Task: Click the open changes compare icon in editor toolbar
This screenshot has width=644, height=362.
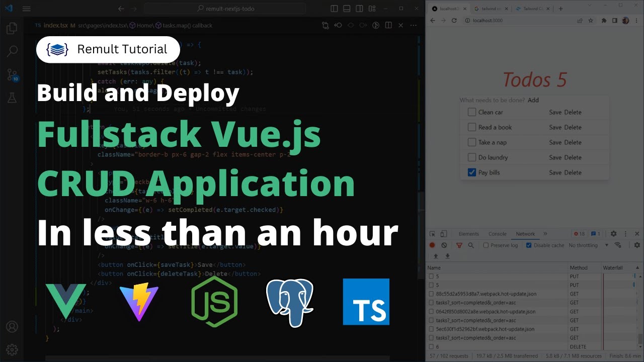Action: pyautogui.click(x=326, y=25)
